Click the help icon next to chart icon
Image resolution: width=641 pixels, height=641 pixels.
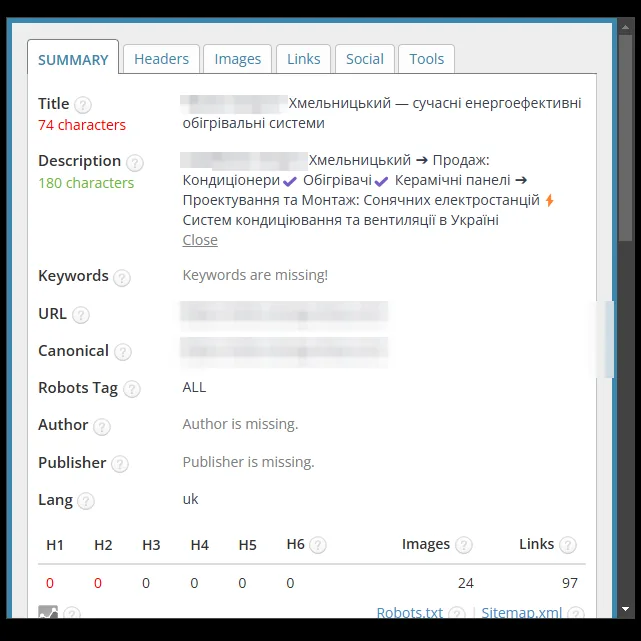click(72, 613)
